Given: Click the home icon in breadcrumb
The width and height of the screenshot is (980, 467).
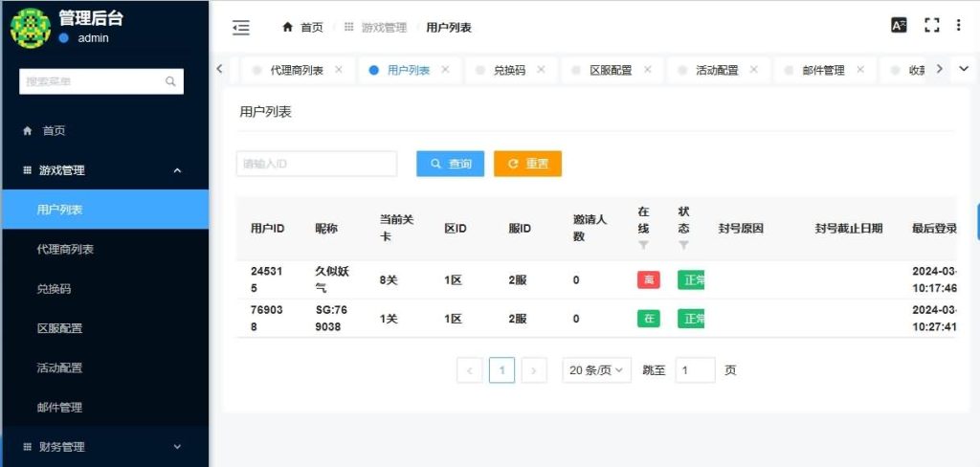Looking at the screenshot, I should [287, 28].
